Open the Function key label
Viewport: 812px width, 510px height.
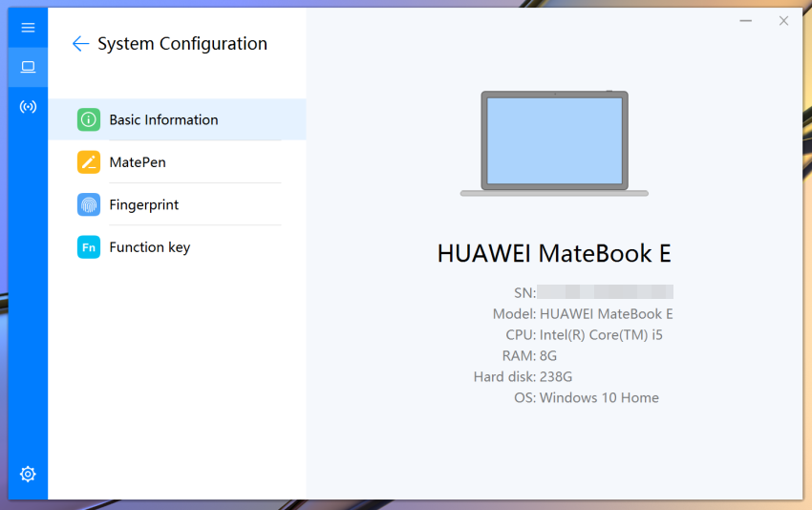coord(150,247)
